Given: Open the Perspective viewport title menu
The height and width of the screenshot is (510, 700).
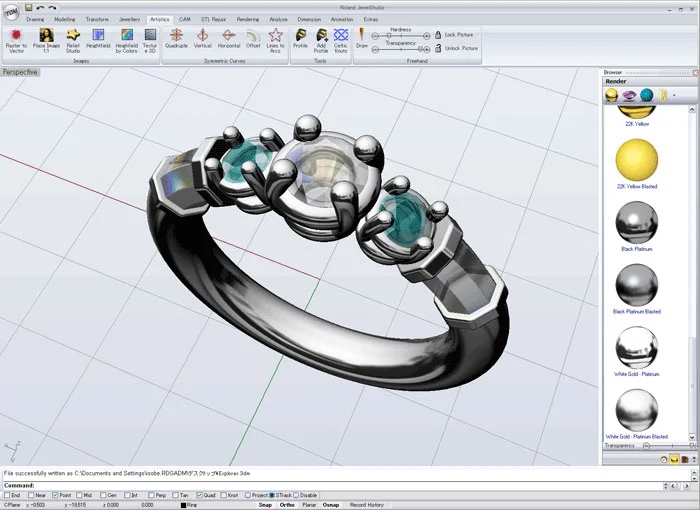Looking at the screenshot, I should [20, 72].
